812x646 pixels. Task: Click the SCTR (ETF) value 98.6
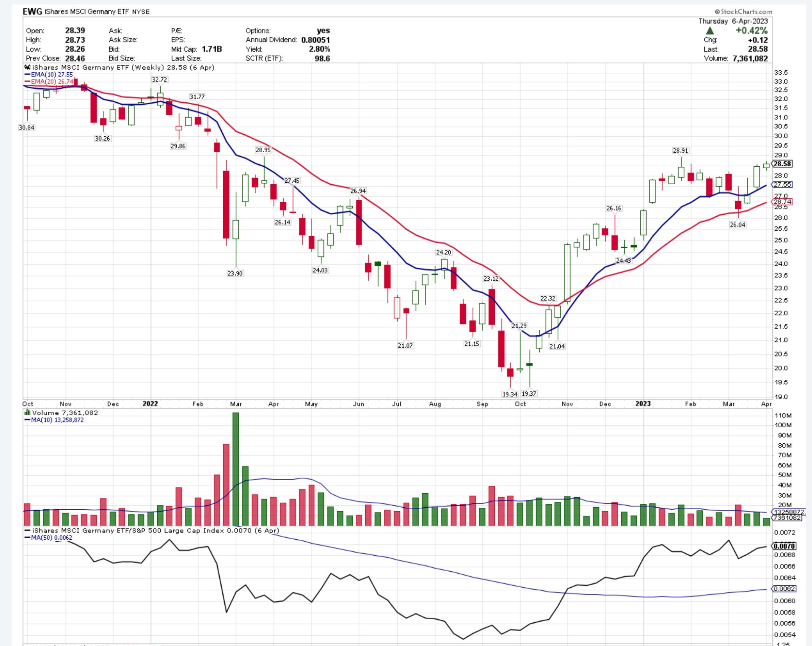click(322, 58)
